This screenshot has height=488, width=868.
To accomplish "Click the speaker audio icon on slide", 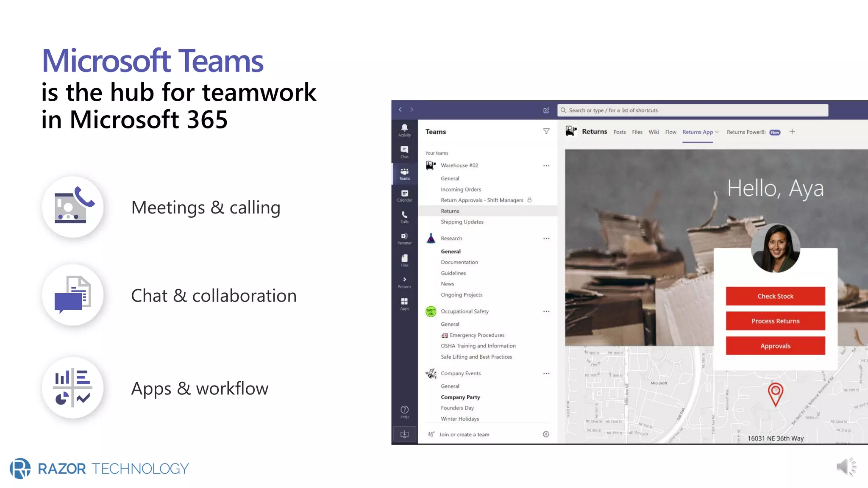I will click(x=846, y=467).
